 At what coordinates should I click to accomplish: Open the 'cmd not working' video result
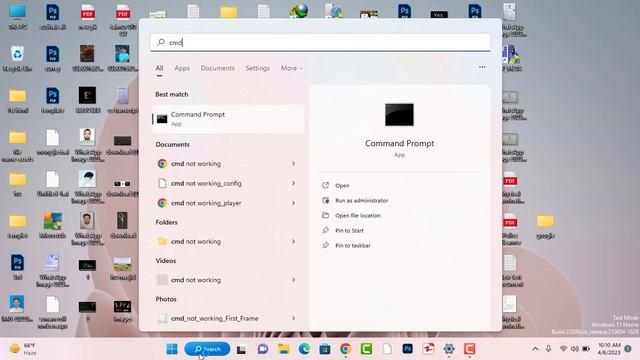click(220, 280)
